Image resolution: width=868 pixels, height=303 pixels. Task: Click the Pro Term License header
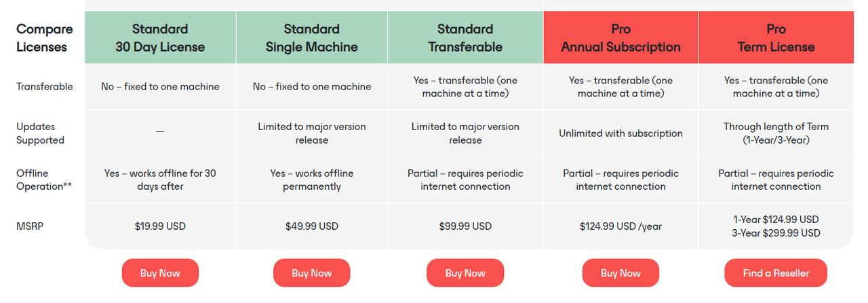click(x=776, y=38)
